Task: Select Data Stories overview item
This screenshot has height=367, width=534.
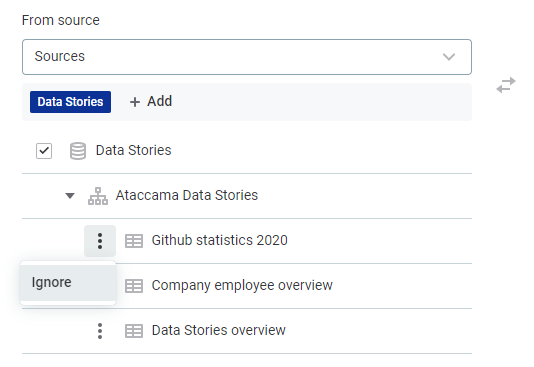Action: (219, 330)
